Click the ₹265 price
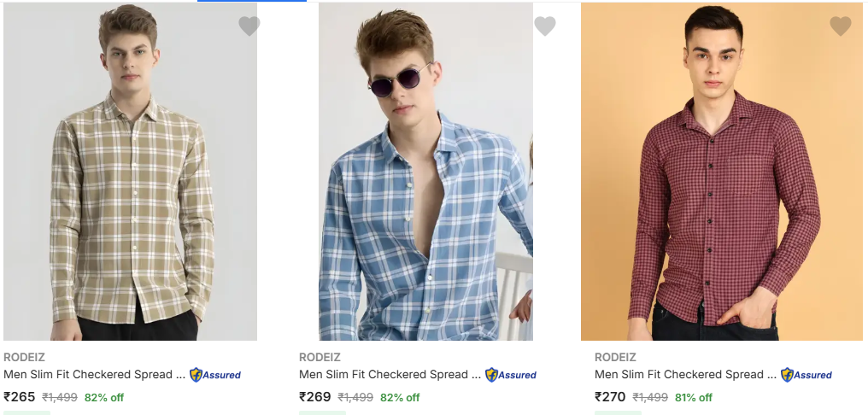Viewport: 868px width, 415px height. click(20, 397)
